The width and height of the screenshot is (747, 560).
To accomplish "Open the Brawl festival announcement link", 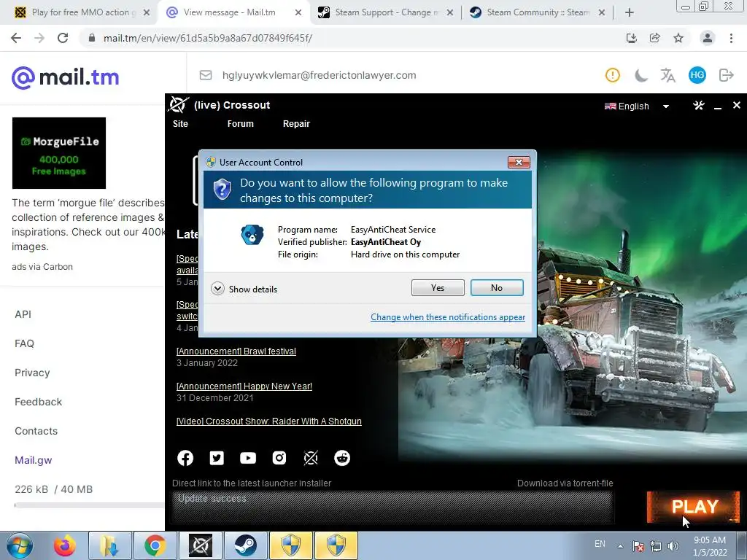I will (x=236, y=351).
